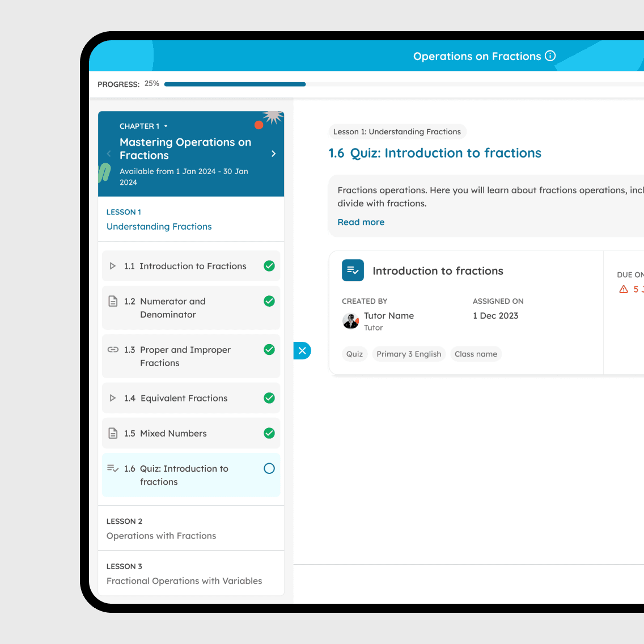Click the Tutor Name avatar photo
This screenshot has width=644, height=644.
point(351,321)
